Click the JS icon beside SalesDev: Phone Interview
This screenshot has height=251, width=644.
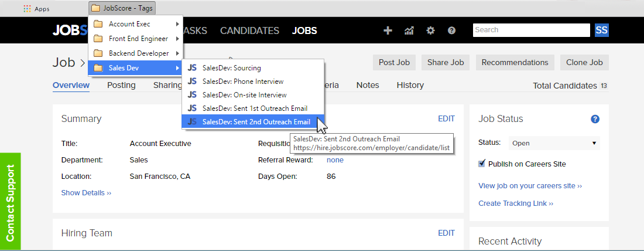[192, 82]
